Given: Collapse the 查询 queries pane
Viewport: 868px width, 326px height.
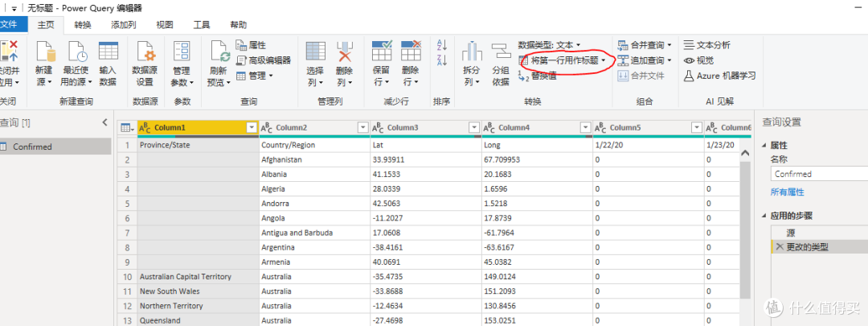Looking at the screenshot, I should pos(104,122).
